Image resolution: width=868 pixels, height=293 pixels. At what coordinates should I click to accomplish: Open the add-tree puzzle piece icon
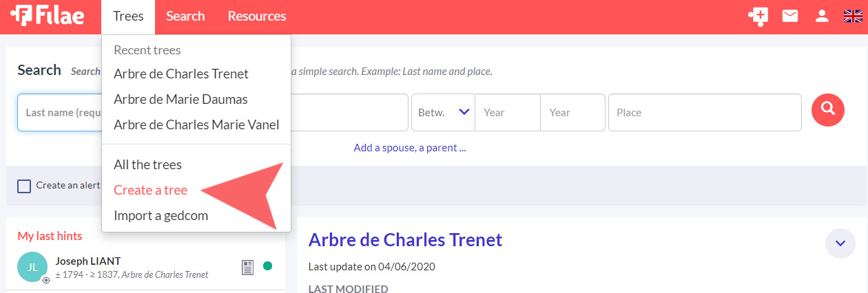tap(758, 17)
